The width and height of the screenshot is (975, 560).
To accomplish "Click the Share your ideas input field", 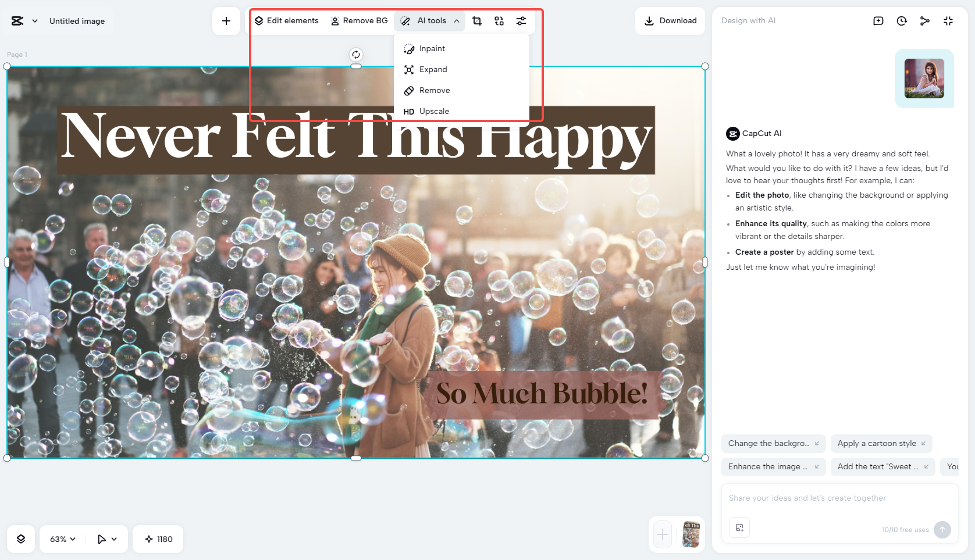I will tap(814, 498).
